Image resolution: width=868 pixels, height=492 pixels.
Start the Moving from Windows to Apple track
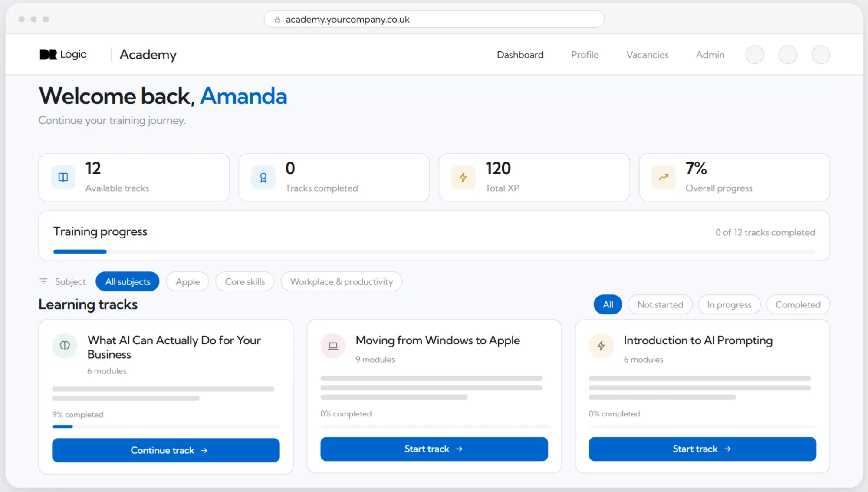(x=434, y=449)
